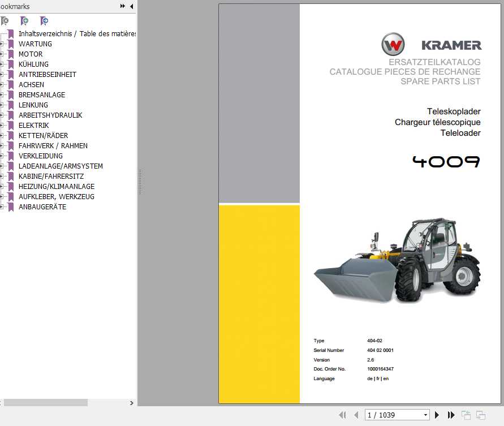Expand the ANBAUGERÄTE bookmark
The width and height of the screenshot is (504, 426).
pos(2,206)
